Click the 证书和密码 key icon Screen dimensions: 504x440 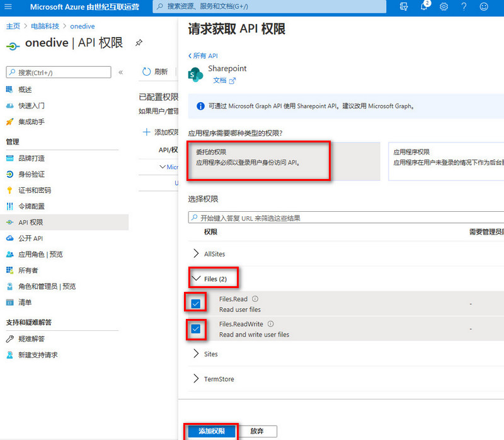9,190
